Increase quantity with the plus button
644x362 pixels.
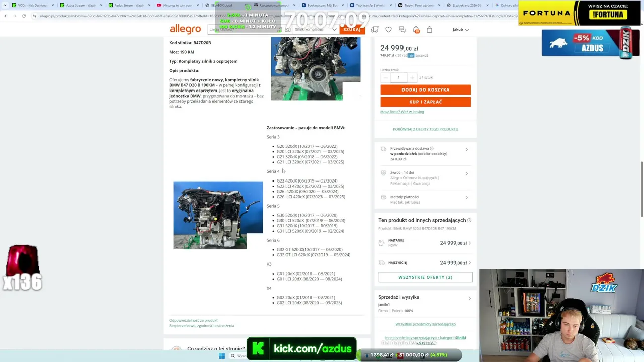click(412, 77)
